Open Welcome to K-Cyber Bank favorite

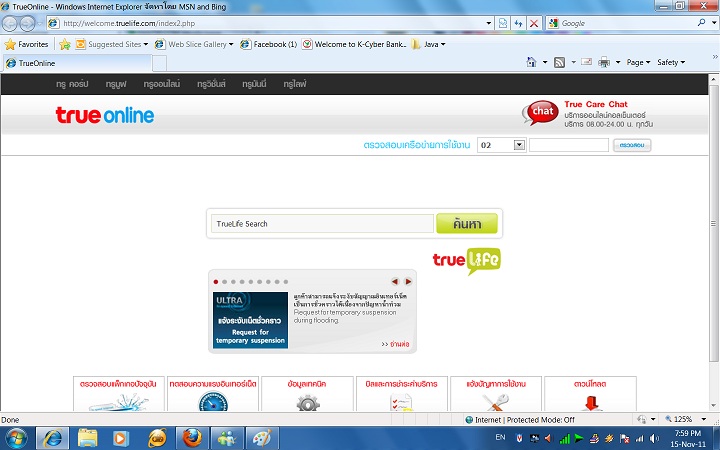(x=354, y=44)
